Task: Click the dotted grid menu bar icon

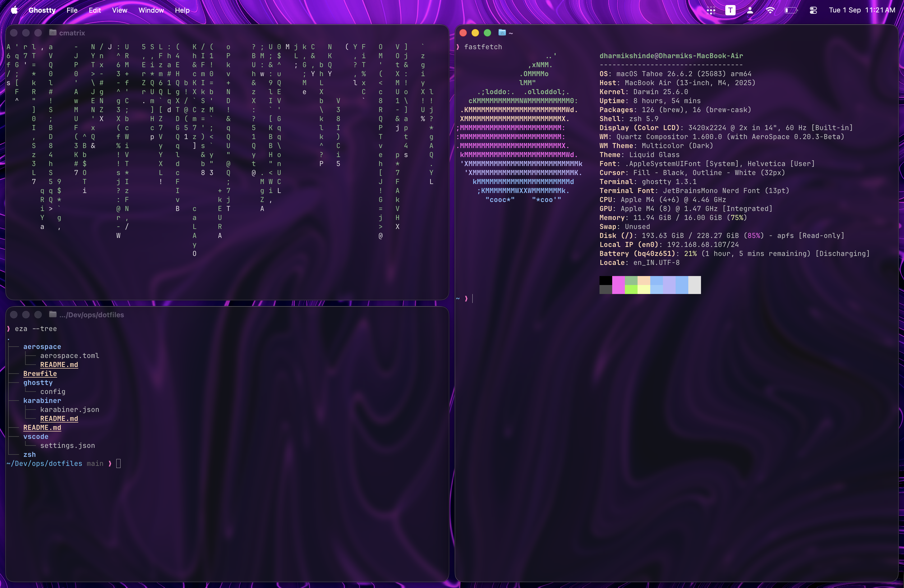Action: 711,11
